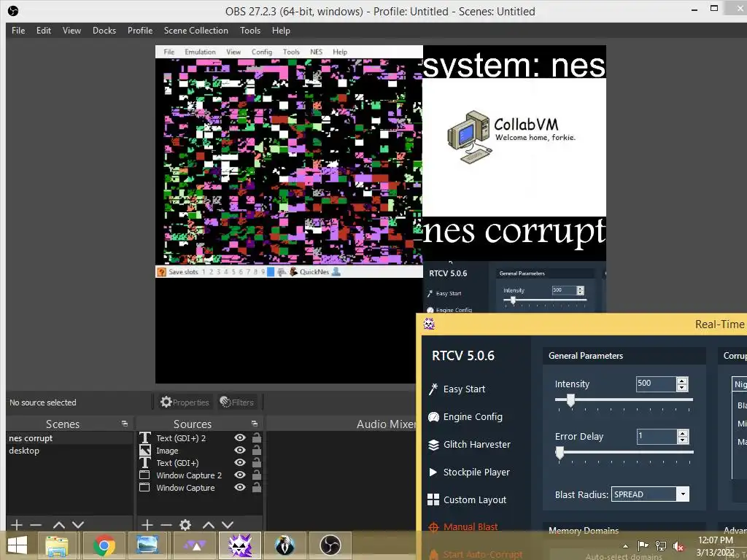
Task: Open OBS Scene Collection menu
Action: (196, 31)
